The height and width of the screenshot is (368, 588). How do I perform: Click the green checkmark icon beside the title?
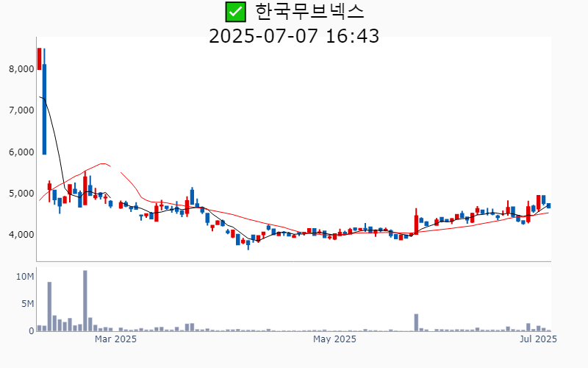pyautogui.click(x=235, y=12)
